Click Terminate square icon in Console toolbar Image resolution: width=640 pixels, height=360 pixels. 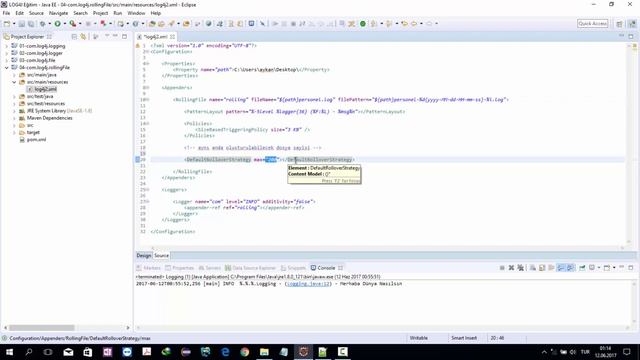[x=502, y=268]
